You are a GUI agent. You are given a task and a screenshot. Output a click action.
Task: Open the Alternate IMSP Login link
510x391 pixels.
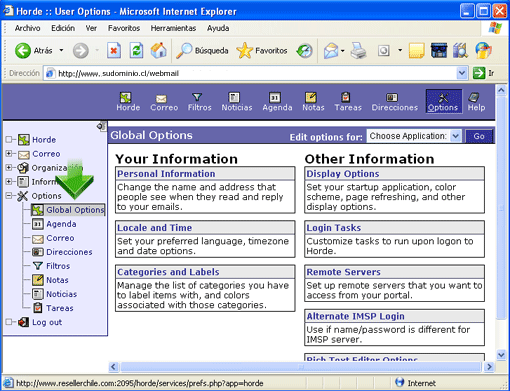click(x=355, y=316)
